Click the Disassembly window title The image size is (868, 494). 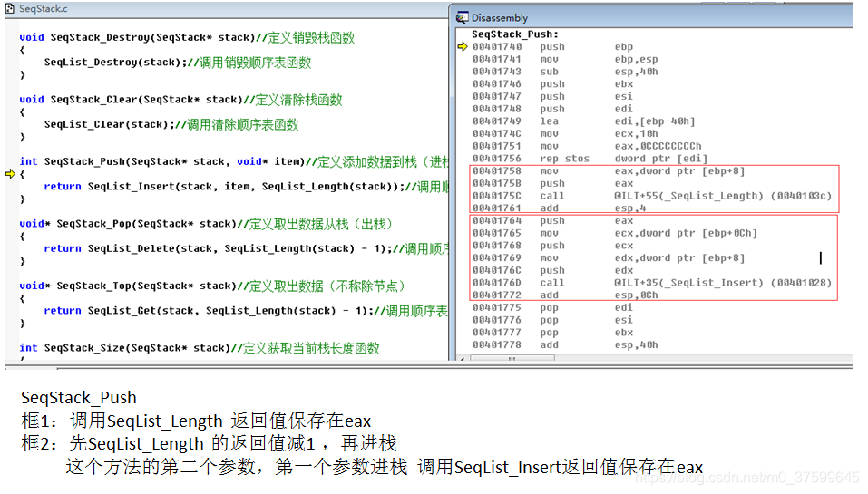(x=500, y=18)
